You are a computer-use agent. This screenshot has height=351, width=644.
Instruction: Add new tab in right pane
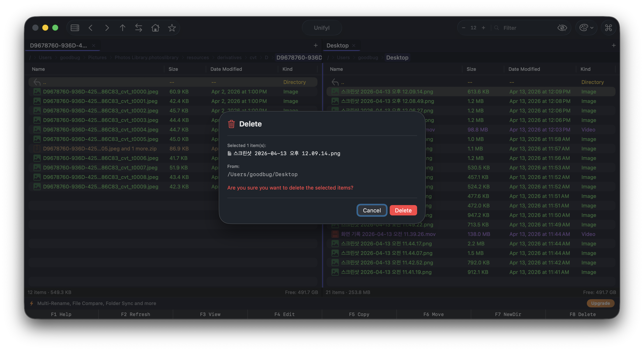(614, 46)
